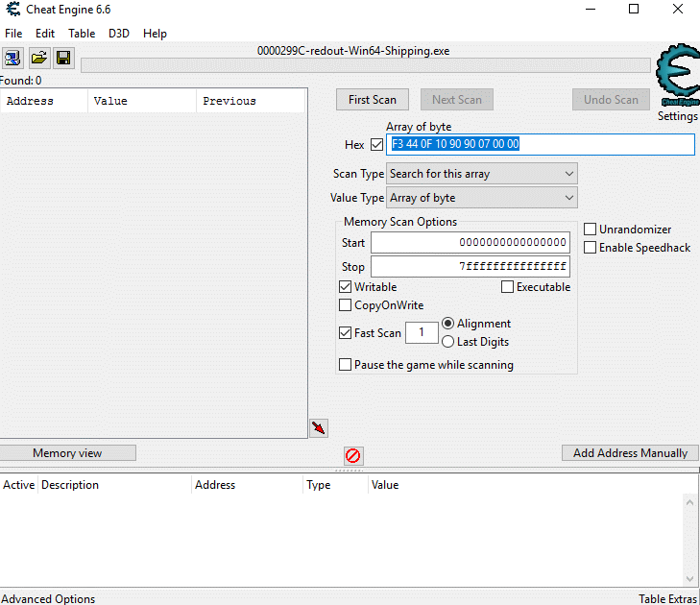Expand the Value Type dropdown
This screenshot has width=700, height=605.
[481, 198]
